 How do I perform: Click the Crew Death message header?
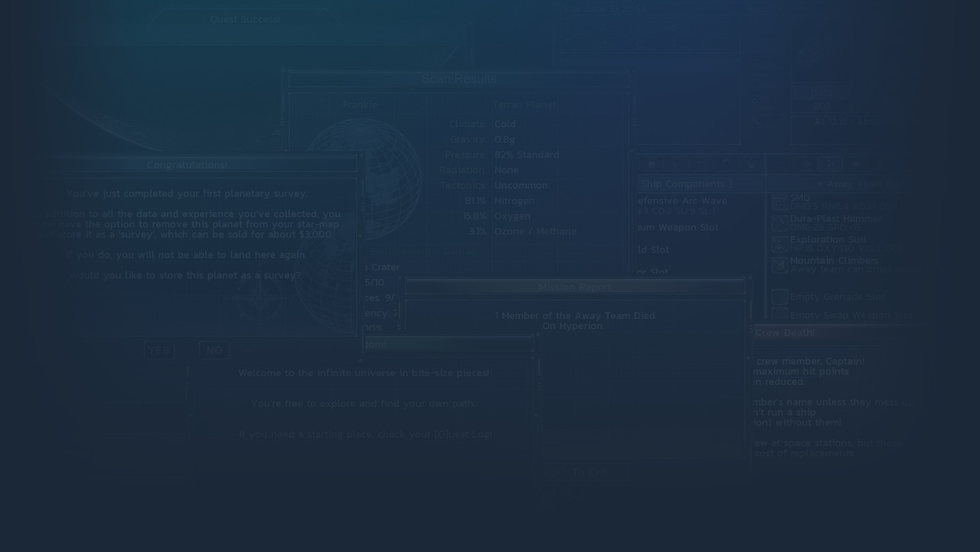[x=785, y=333]
